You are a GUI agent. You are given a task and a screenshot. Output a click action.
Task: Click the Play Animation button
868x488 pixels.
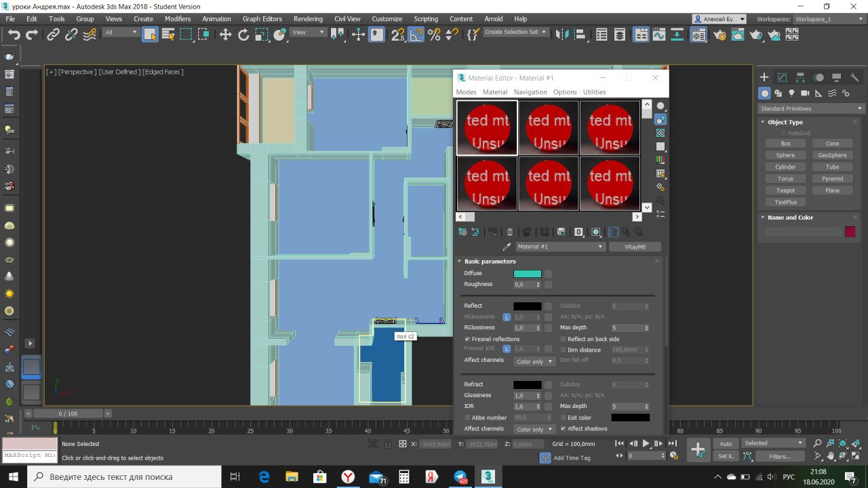coord(646,443)
